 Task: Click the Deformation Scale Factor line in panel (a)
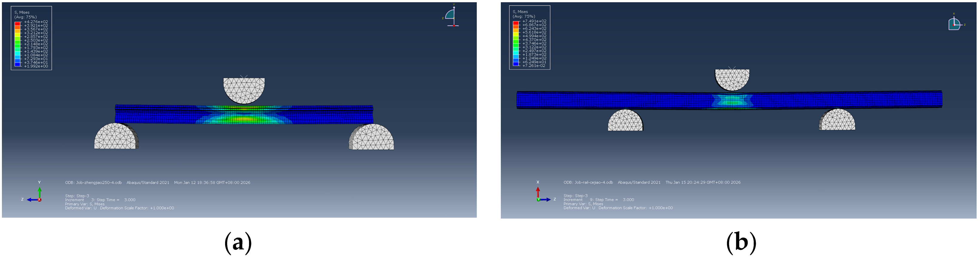coord(120,208)
